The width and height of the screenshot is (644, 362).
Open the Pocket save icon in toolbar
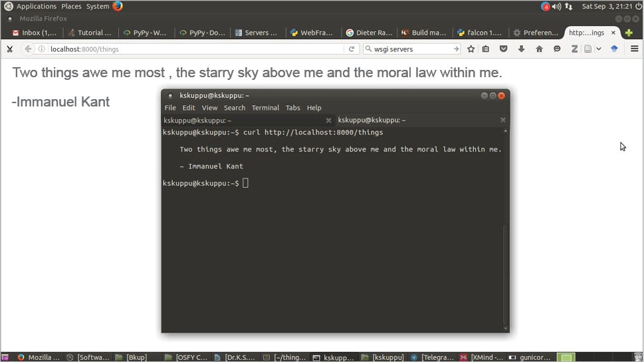click(504, 49)
